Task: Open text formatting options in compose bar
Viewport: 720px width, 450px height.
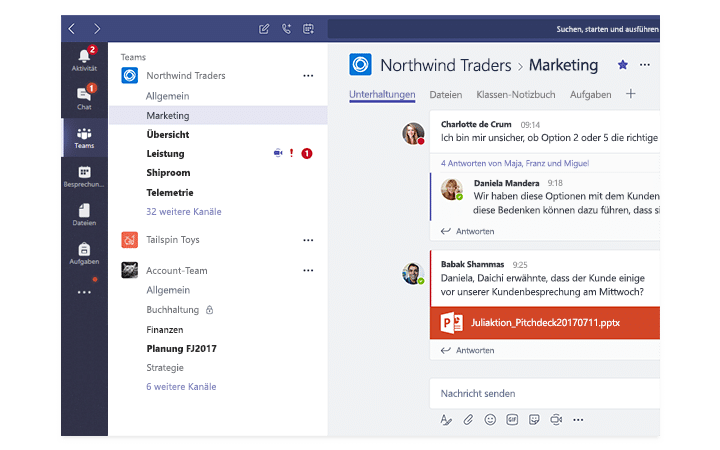Action: (x=446, y=420)
